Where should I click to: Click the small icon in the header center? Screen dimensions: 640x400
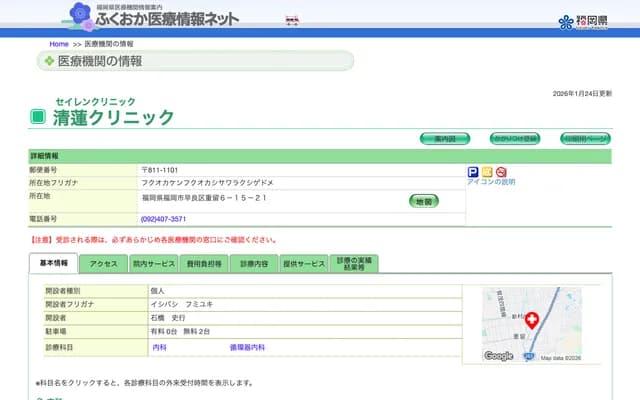(x=292, y=20)
